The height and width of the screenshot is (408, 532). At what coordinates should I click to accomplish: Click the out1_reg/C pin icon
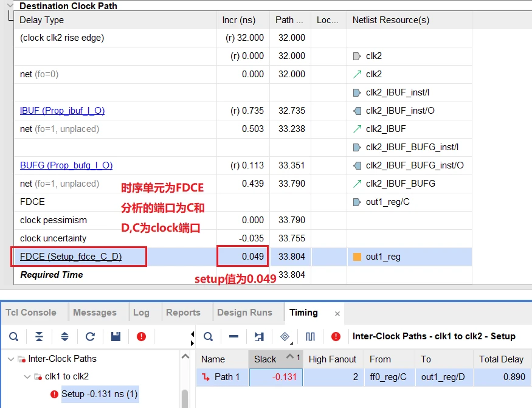coord(357,202)
